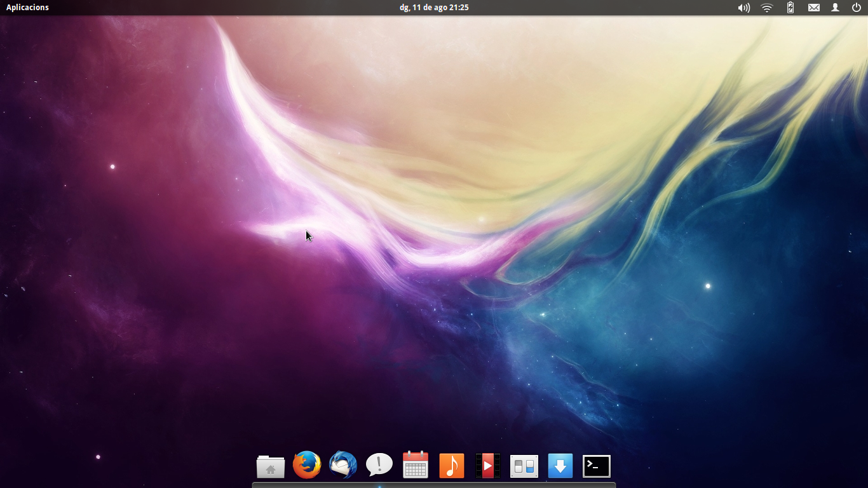Image resolution: width=868 pixels, height=488 pixels.
Task: Open the power session menu icon
Action: (857, 8)
